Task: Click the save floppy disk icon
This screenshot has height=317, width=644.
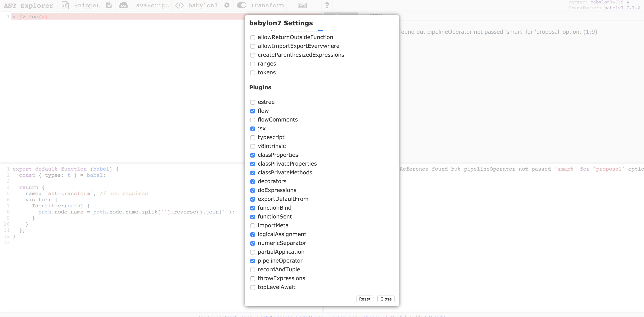Action: point(109,5)
